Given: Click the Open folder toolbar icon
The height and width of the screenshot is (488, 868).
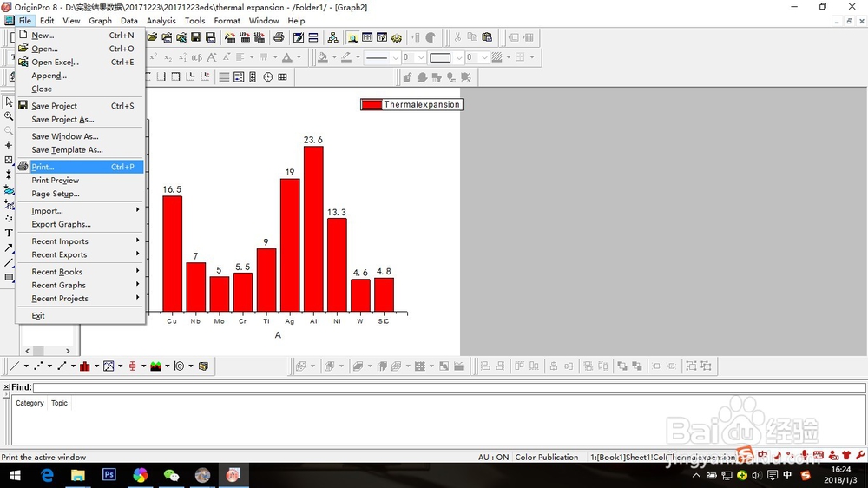Looking at the screenshot, I should coord(152,37).
